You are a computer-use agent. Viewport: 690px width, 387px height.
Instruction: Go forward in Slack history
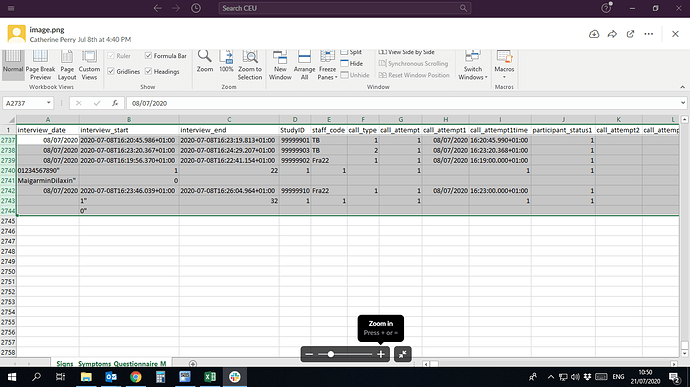176,8
